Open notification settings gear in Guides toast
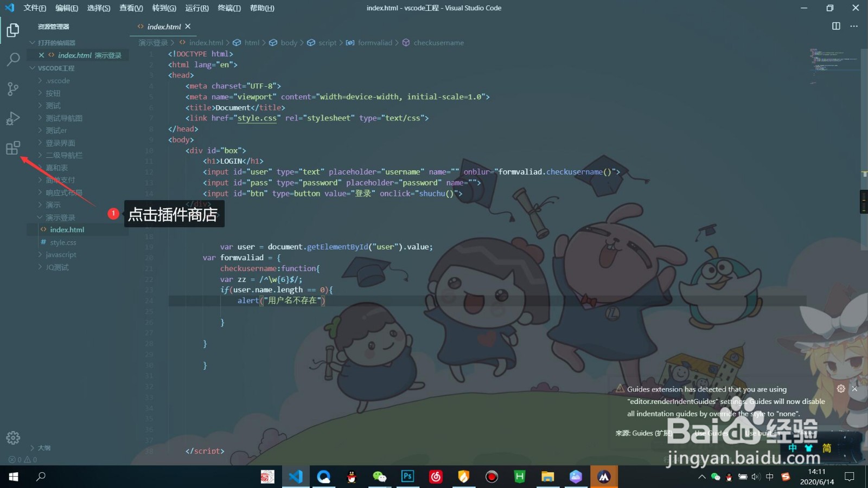The image size is (868, 488). pos(841,389)
